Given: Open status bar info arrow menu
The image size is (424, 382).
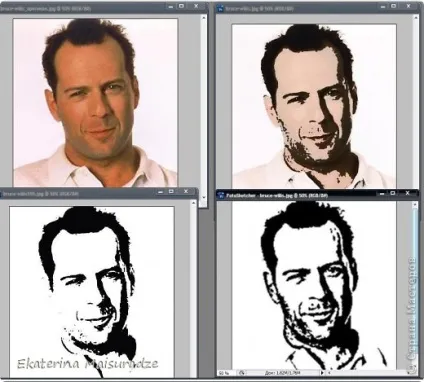Looking at the screenshot, I should pos(322,373).
